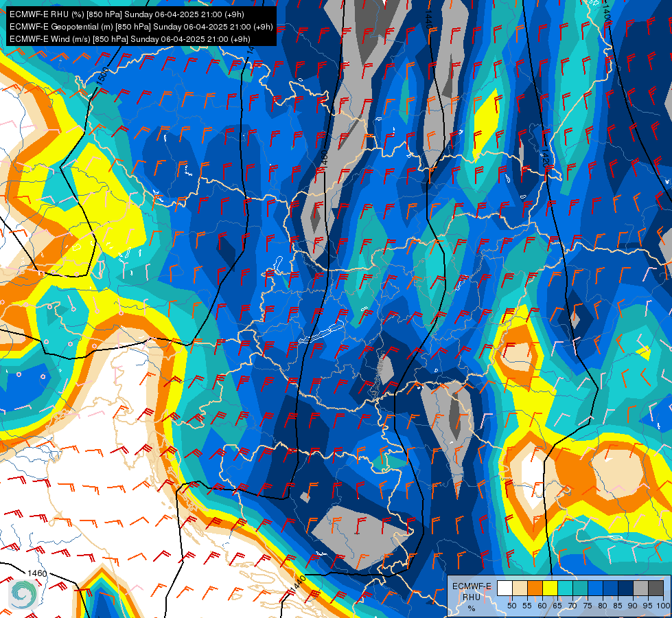The width and height of the screenshot is (672, 618).
Task: Click the legend value 90
Action: (x=633, y=606)
